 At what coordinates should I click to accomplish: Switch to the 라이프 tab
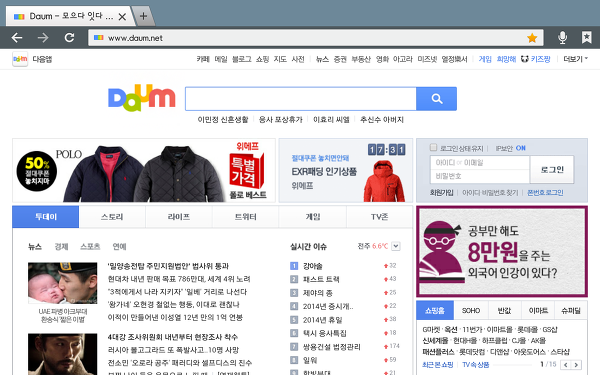tap(179, 217)
